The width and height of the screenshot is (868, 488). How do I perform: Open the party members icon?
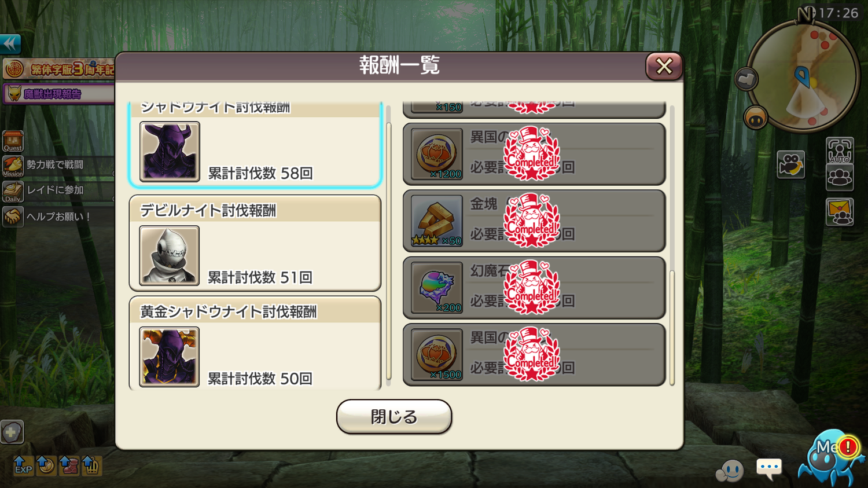pyautogui.click(x=840, y=177)
